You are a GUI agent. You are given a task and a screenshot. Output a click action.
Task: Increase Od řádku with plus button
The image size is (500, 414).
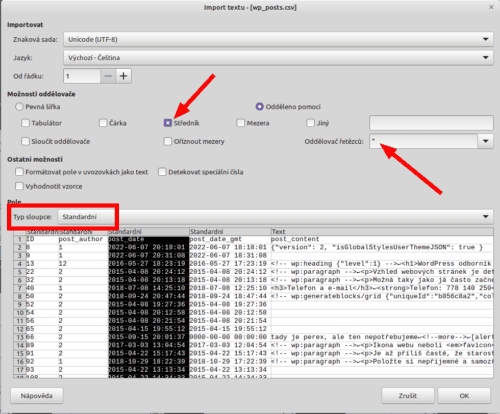(x=124, y=76)
